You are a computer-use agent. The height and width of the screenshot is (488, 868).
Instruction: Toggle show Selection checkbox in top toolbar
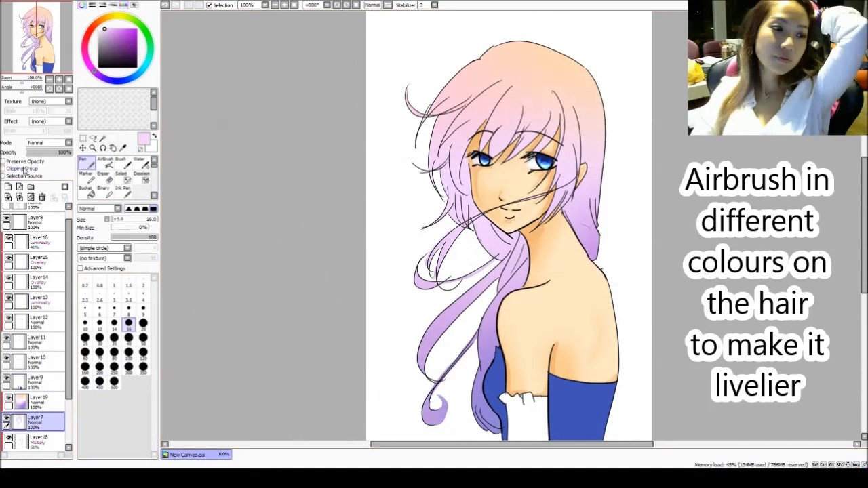tap(209, 5)
